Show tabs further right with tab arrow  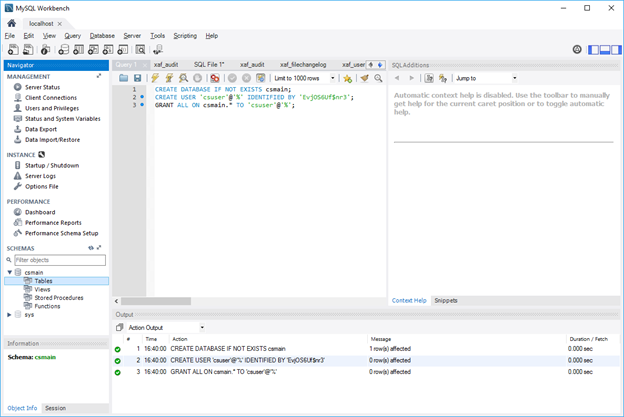click(x=380, y=64)
